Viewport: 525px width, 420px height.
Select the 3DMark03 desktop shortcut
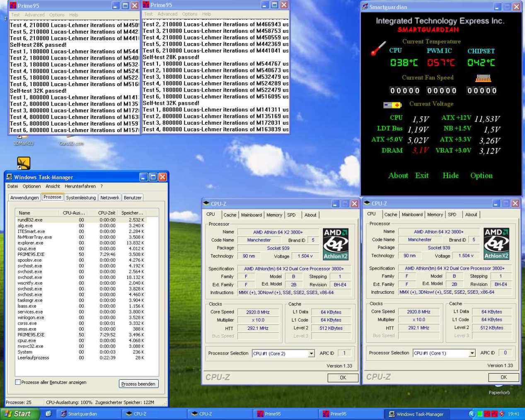click(x=23, y=140)
